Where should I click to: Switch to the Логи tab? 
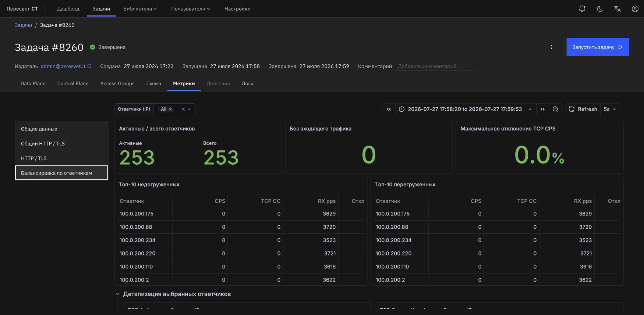(247, 83)
